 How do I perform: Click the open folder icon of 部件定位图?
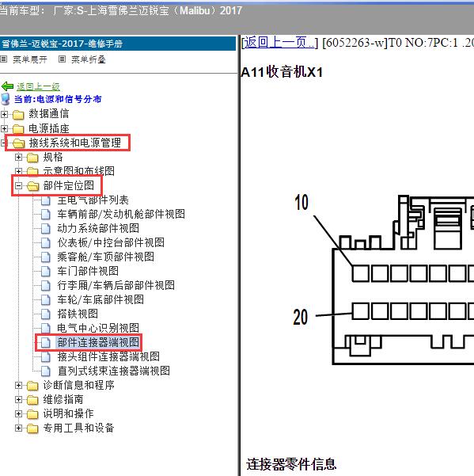click(32, 186)
